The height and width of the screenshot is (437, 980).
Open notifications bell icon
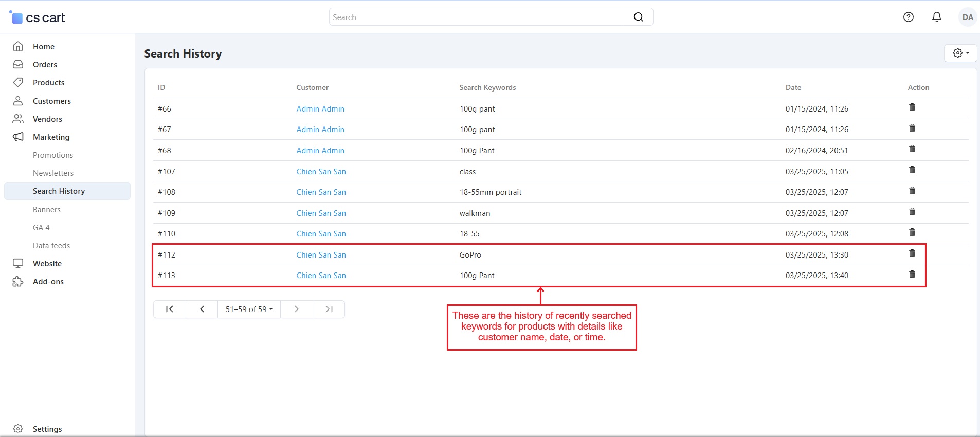click(x=936, y=17)
